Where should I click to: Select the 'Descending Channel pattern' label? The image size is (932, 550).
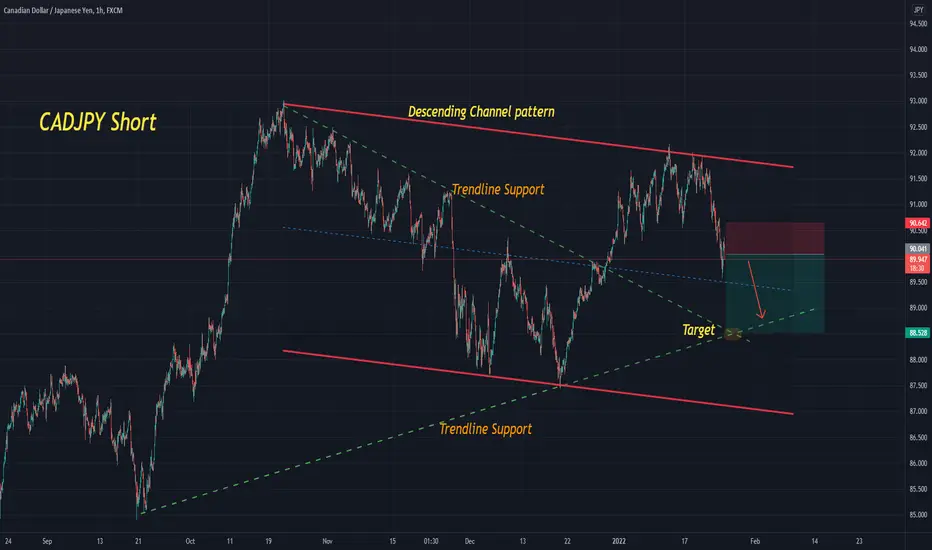(481, 112)
